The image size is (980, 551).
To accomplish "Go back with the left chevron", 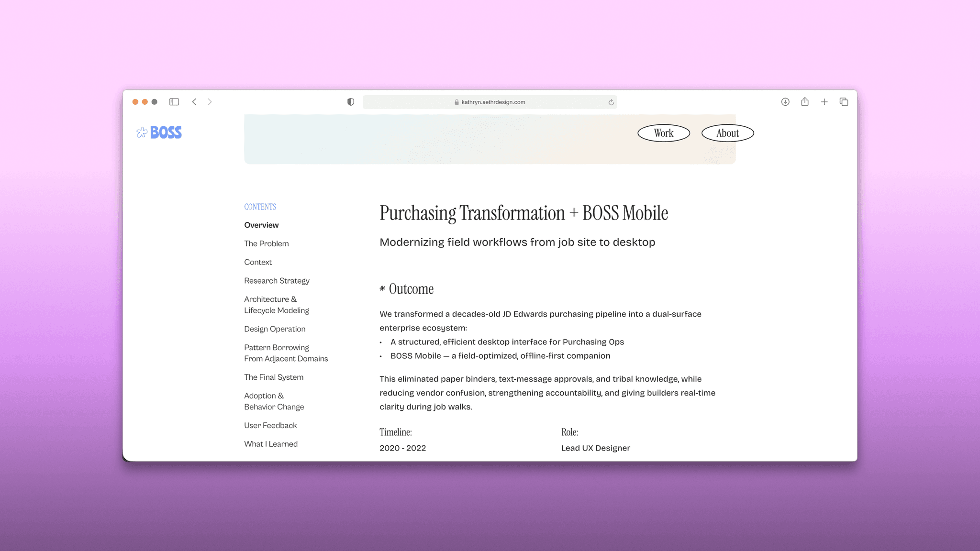I will pyautogui.click(x=194, y=102).
